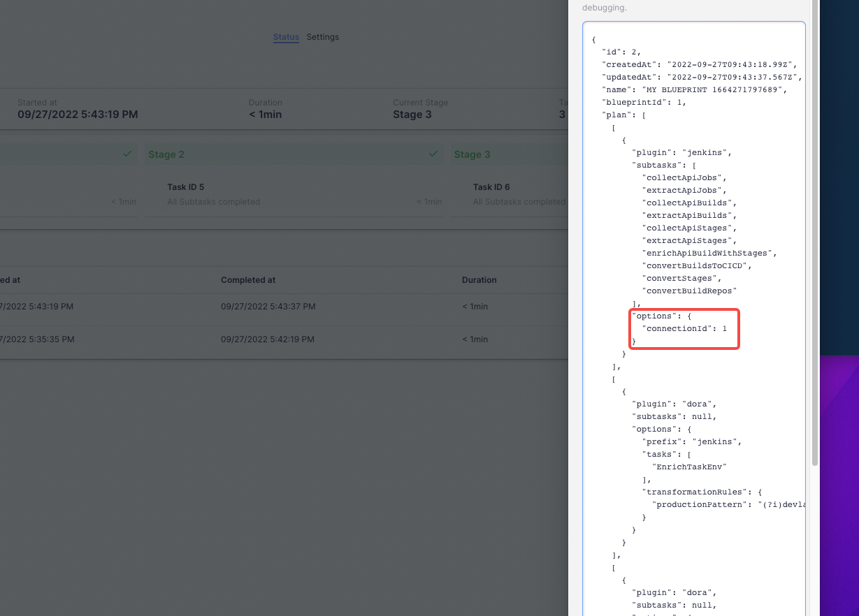Image resolution: width=859 pixels, height=616 pixels.
Task: Click the "Duration" table column header
Action: tap(479, 280)
